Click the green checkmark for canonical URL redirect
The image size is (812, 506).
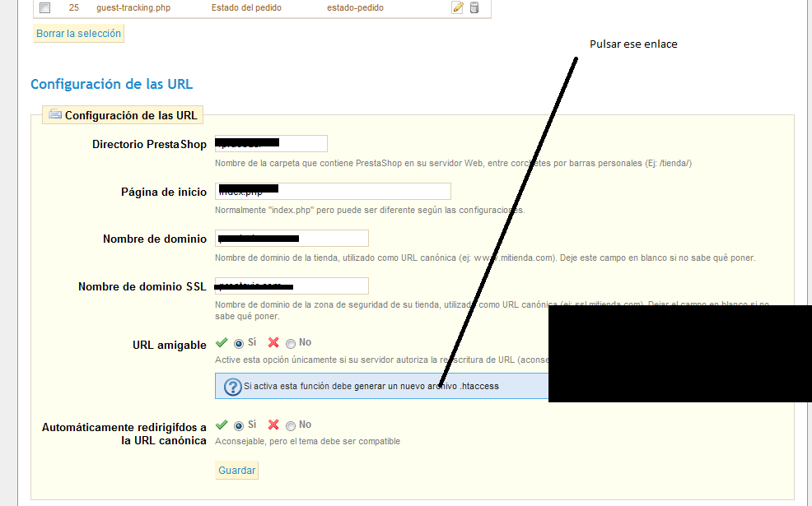coord(222,425)
